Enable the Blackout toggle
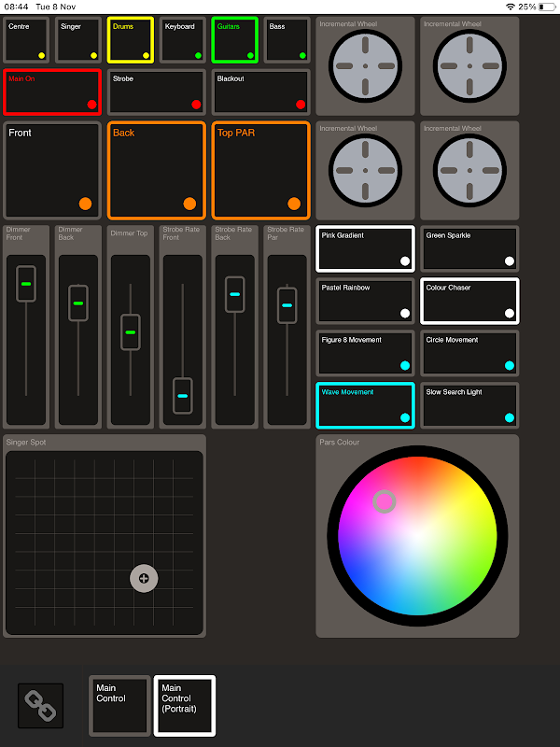Viewport: 560px width, 747px height. (261, 92)
